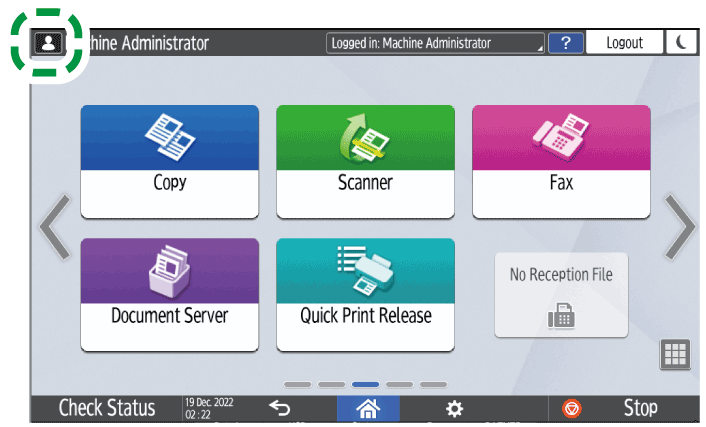
Task: Toggle energy saver moon icon
Action: 682,43
